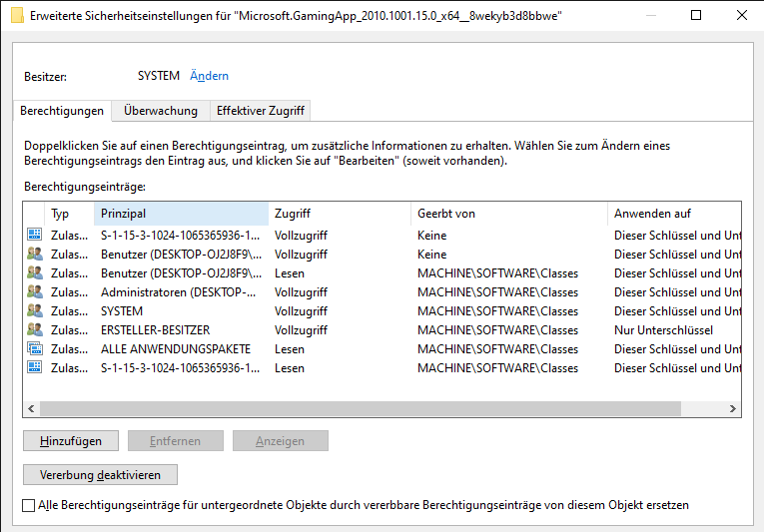This screenshot has height=532, width=764.
Task: Click the app-package icon of the last S-1-15-3-1024 Lesen row
Action: (x=35, y=367)
